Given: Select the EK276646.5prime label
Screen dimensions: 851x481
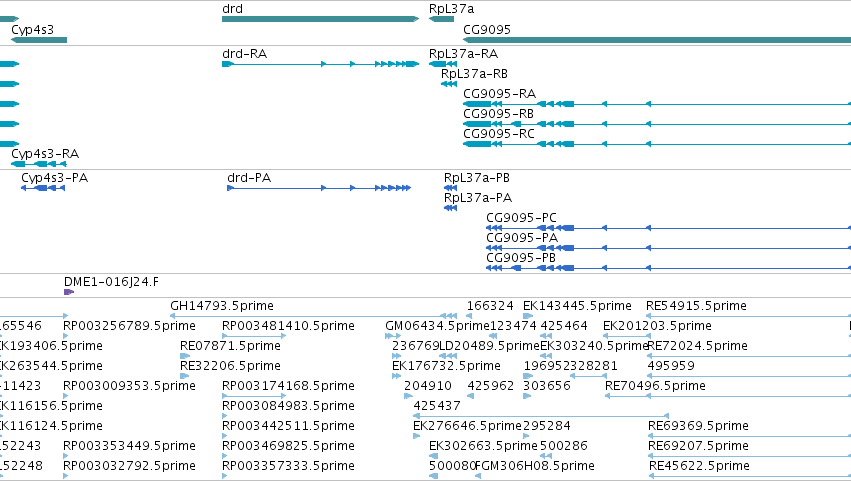Looking at the screenshot, I should click(467, 427).
